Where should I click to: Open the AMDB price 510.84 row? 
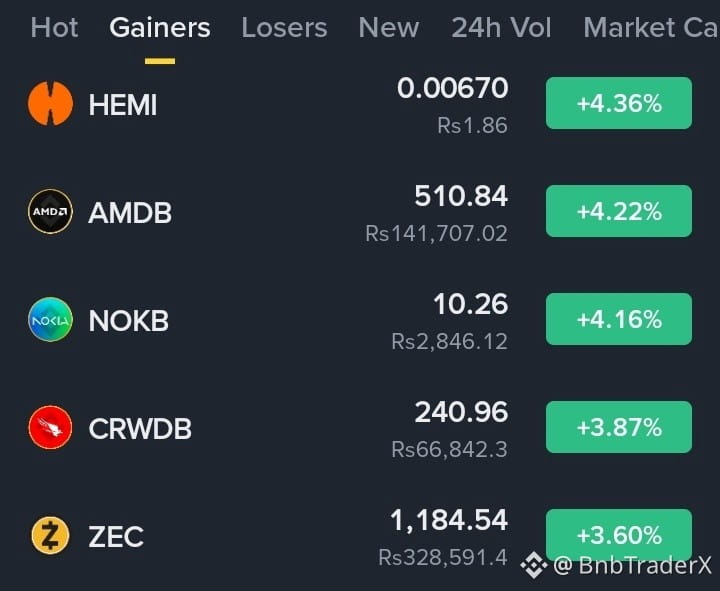click(360, 212)
